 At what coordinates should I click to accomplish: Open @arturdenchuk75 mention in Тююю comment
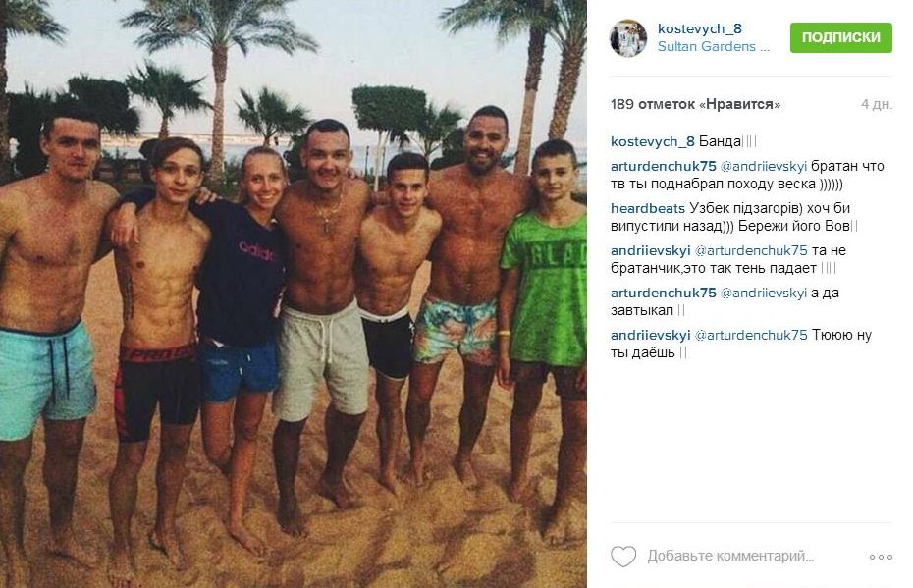pos(751,335)
